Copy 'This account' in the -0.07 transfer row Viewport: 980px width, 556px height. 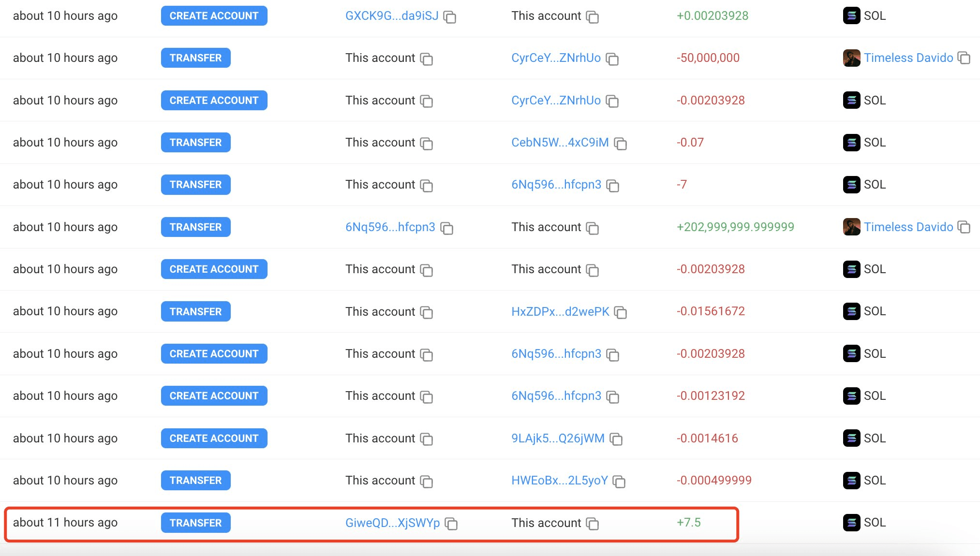coord(426,144)
